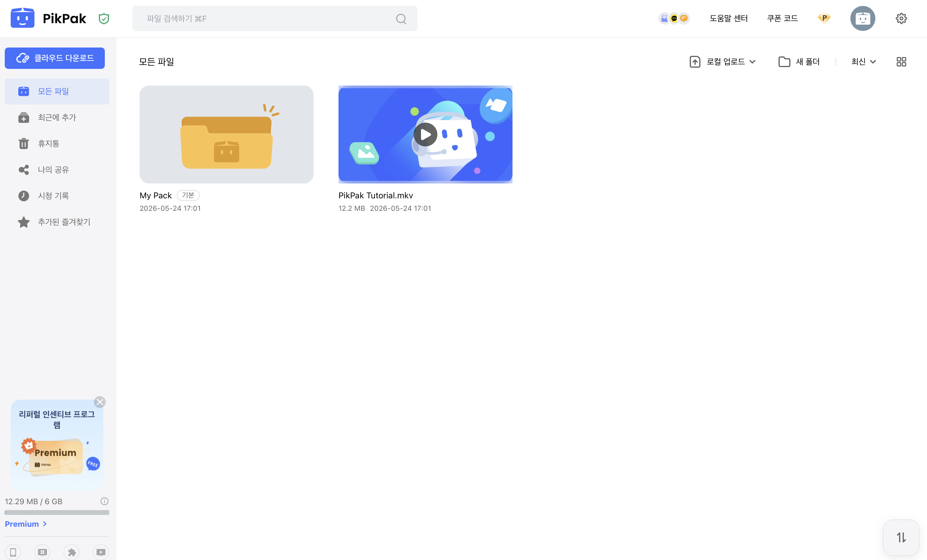The image size is (927, 560).
Task: Follow the Premium link under storage
Action: [x=26, y=524]
